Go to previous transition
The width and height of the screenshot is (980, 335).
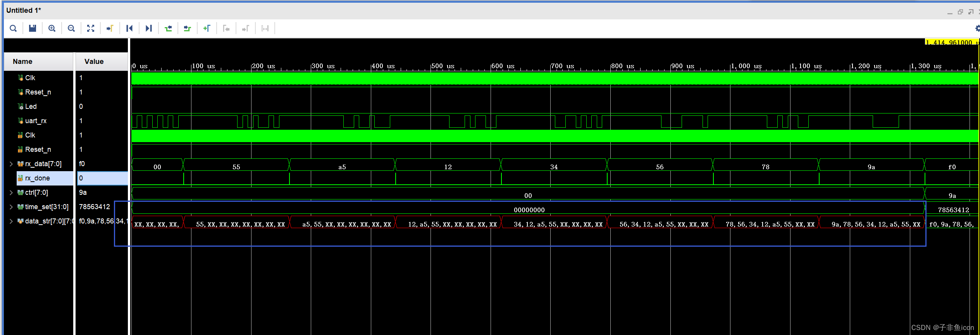(168, 28)
